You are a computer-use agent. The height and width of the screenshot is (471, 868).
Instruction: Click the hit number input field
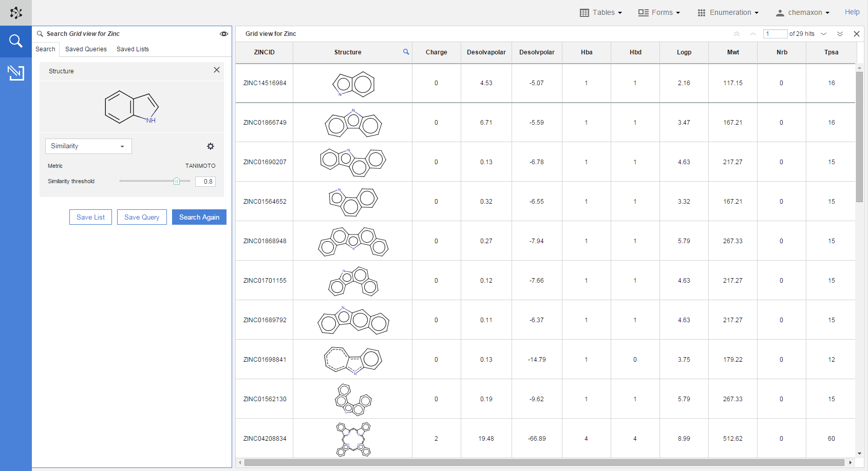click(x=776, y=33)
